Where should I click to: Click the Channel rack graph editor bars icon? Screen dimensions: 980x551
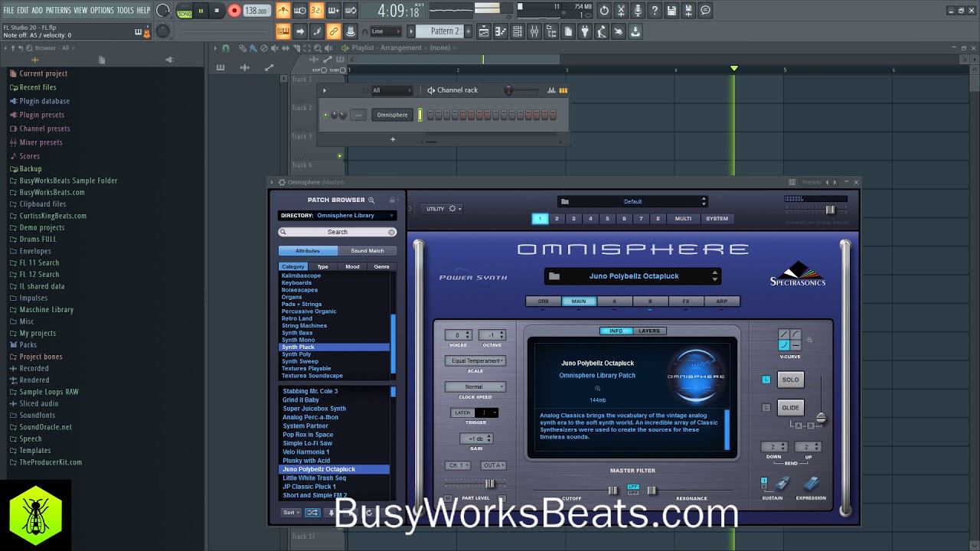pyautogui.click(x=551, y=90)
